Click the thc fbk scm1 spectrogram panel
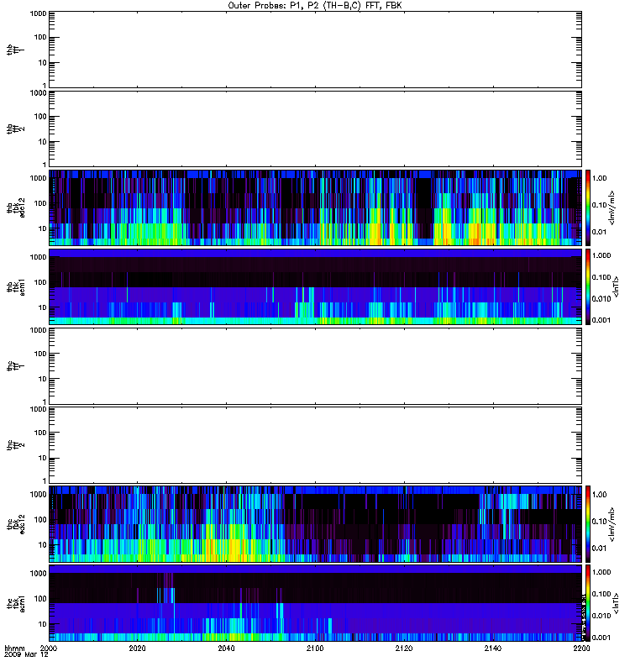This screenshot has height=672, width=630. click(x=315, y=603)
